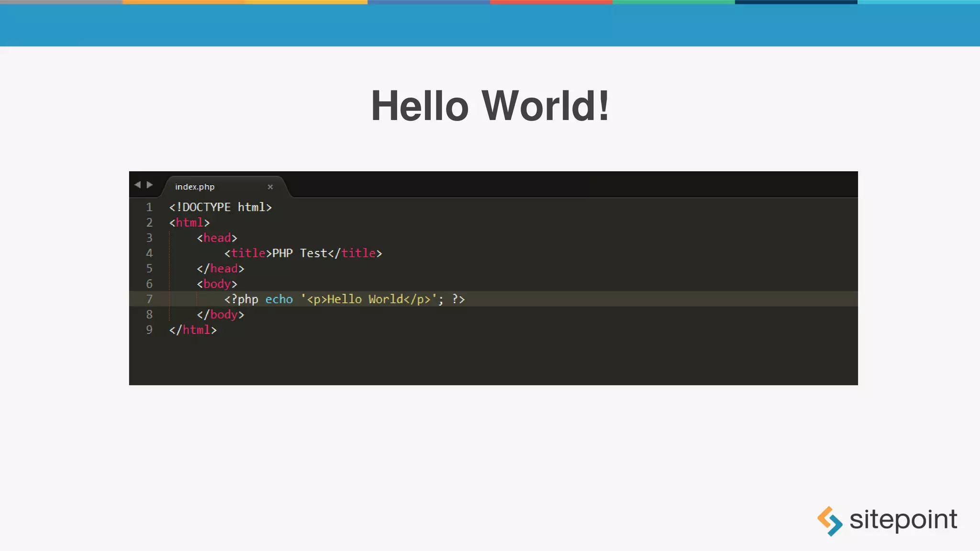Click the next tab arrow icon
This screenshot has height=551, width=980.
pos(150,185)
